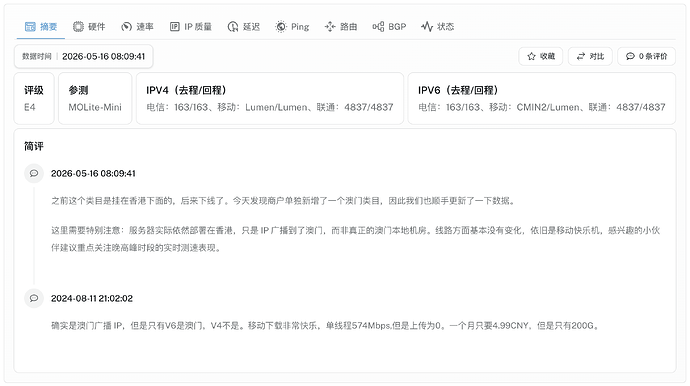
Task: Open the Ping tab
Action: 292,27
